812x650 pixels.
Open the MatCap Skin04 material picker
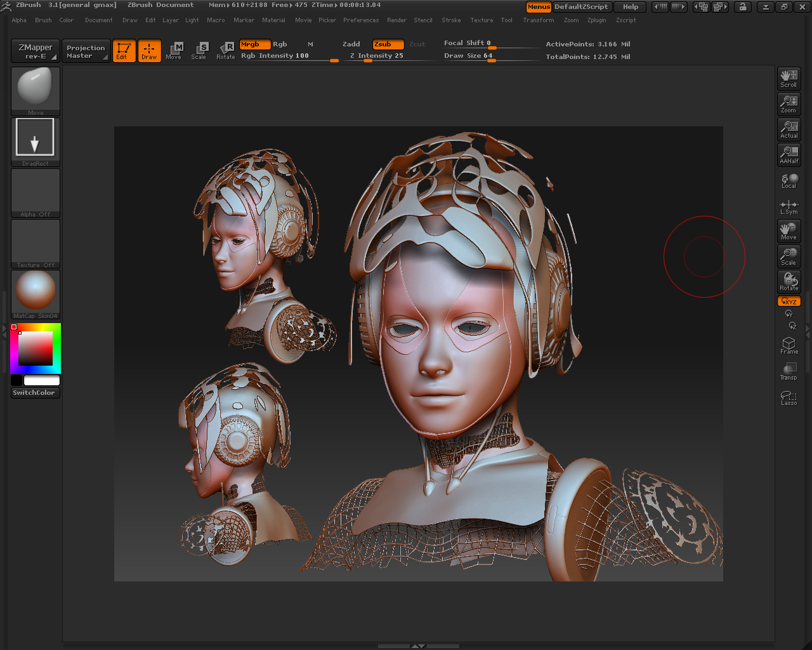[36, 294]
